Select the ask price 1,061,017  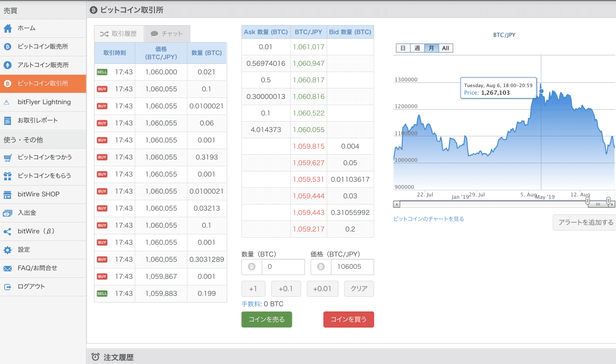pos(308,47)
